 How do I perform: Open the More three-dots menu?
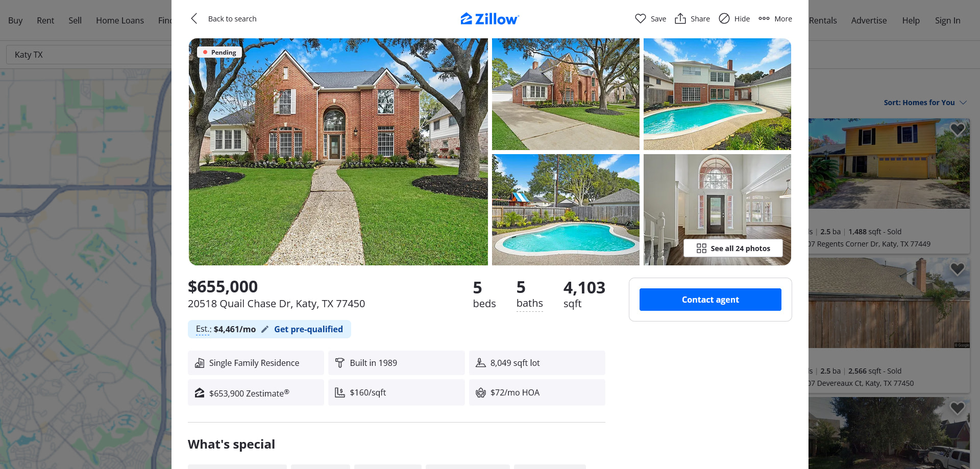pyautogui.click(x=764, y=18)
